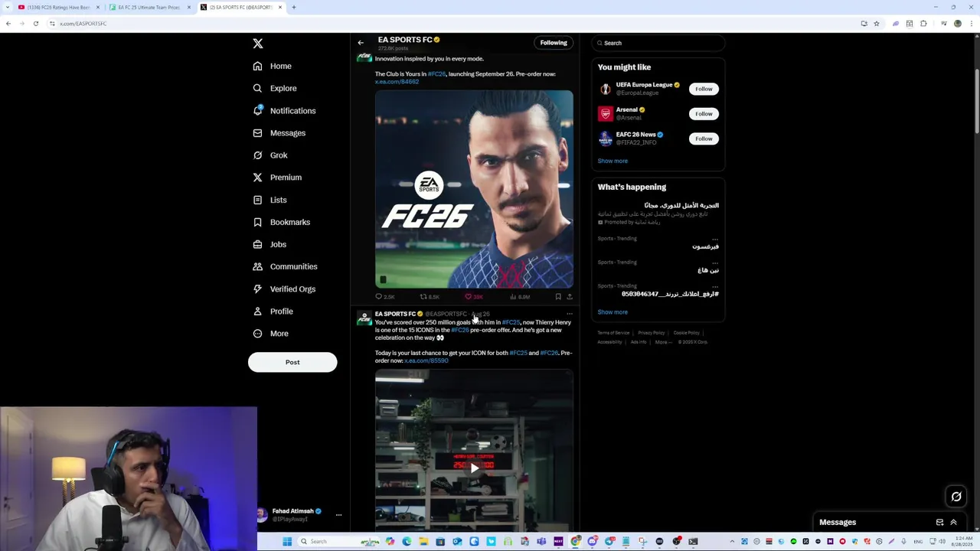
Task: Bookmark this page with star icon
Action: (877, 24)
